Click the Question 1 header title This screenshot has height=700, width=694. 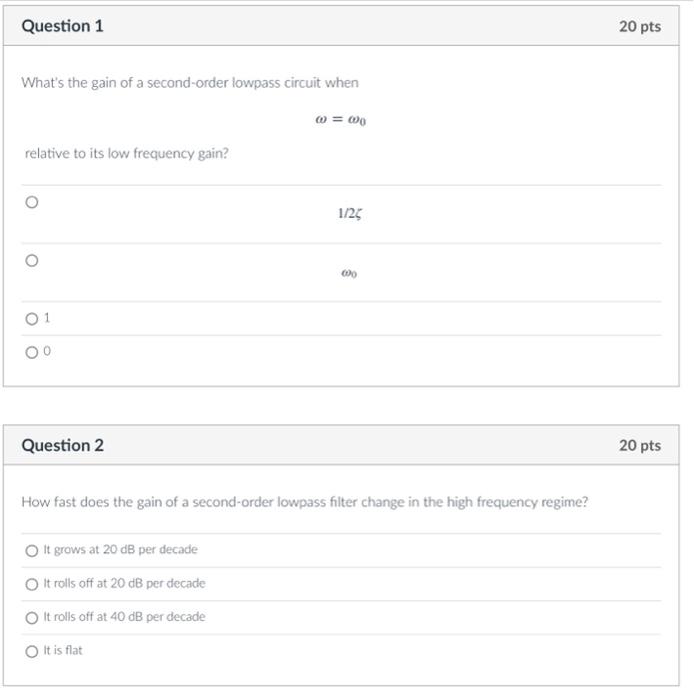click(x=62, y=26)
